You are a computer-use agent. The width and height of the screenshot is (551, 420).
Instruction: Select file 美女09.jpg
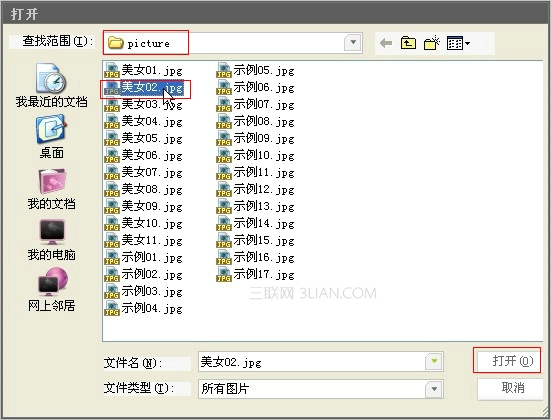coord(144,207)
